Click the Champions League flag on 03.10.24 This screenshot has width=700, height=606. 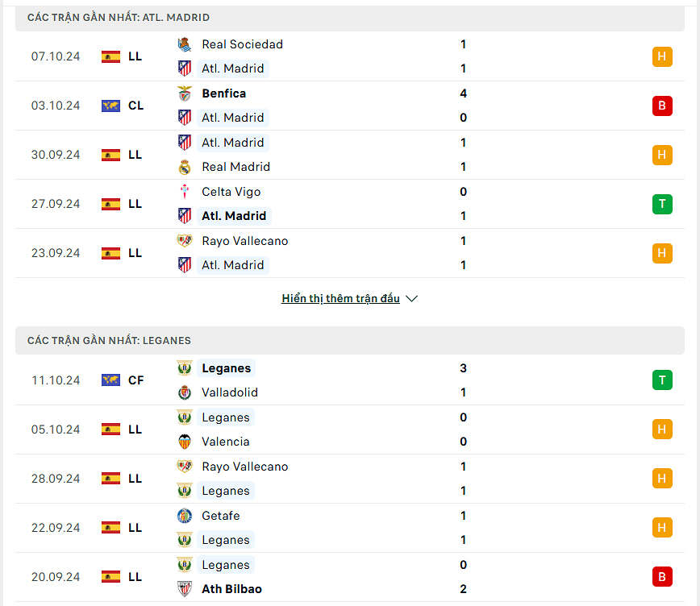click(110, 106)
